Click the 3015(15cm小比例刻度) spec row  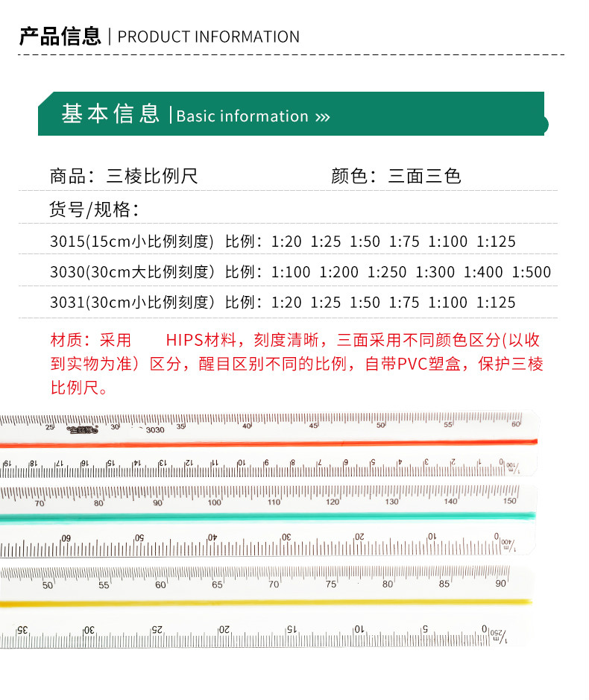point(283,242)
